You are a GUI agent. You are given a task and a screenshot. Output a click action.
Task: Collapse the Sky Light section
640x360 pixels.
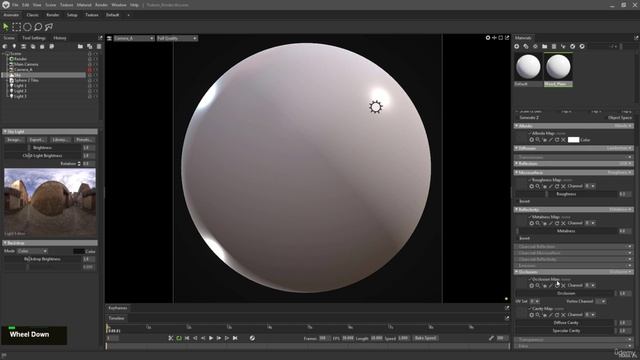coord(50,132)
